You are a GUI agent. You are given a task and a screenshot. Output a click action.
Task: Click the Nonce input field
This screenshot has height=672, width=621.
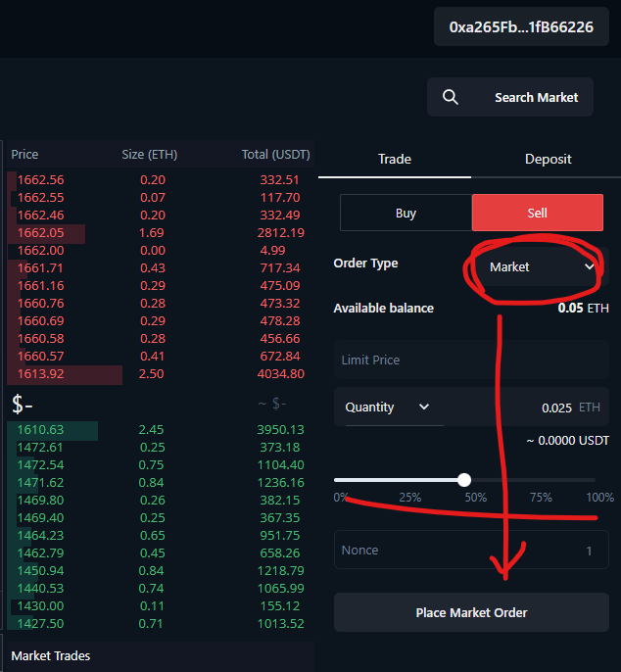[x=471, y=550]
